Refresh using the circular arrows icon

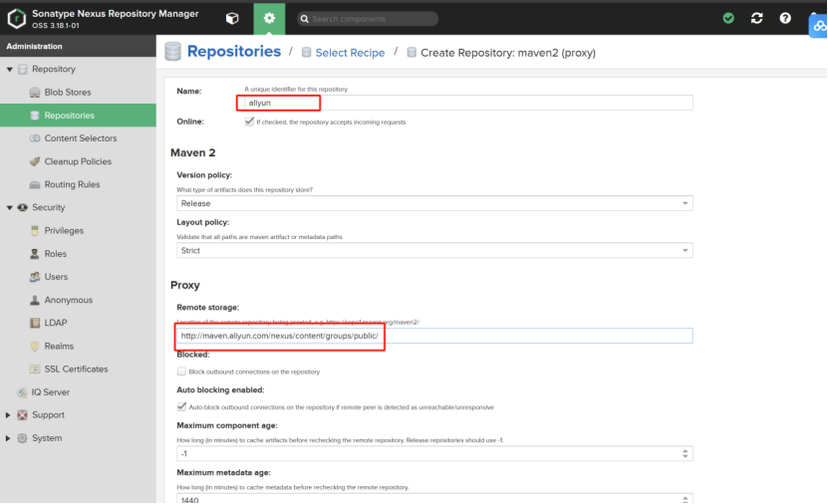click(x=756, y=19)
